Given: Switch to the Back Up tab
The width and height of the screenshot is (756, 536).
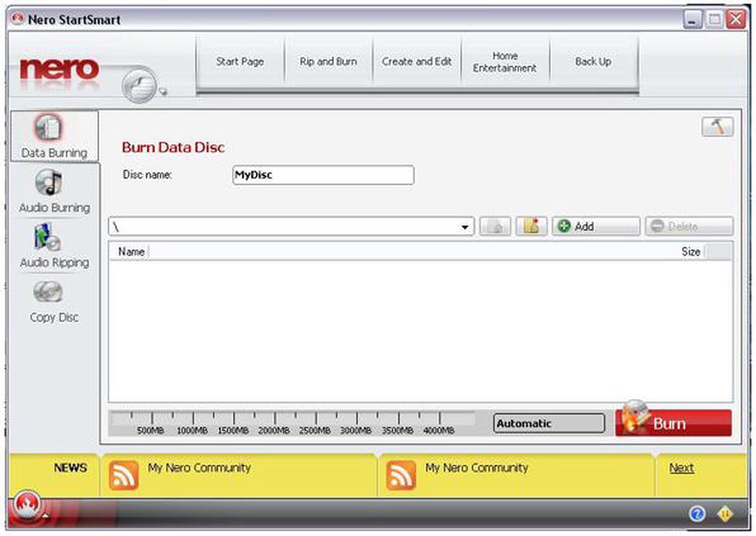Looking at the screenshot, I should click(x=594, y=62).
